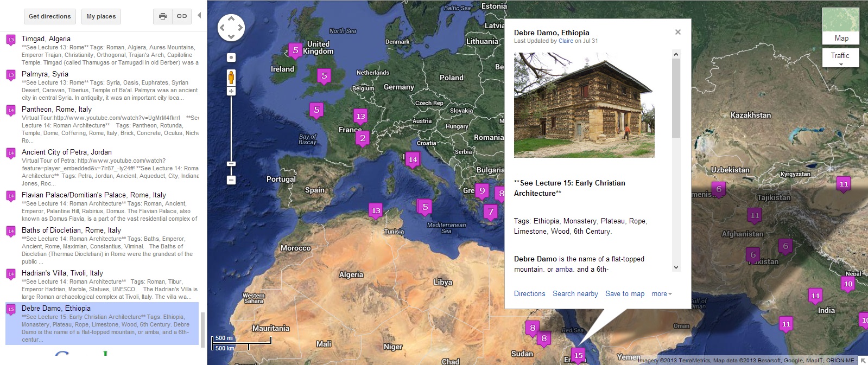The height and width of the screenshot is (365, 868).
Task: Click the sidebar list scrollbar thumb
Action: pyautogui.click(x=203, y=330)
